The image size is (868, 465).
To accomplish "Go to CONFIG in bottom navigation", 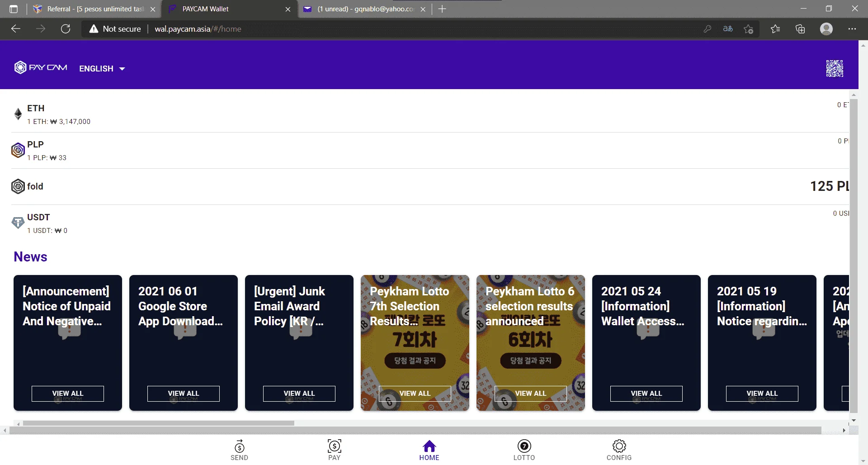I will click(619, 450).
